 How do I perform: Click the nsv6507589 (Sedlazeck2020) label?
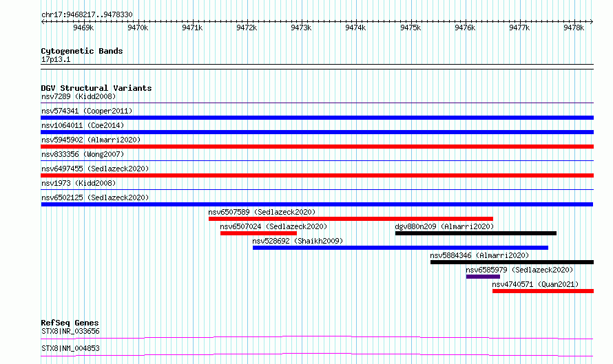pyautogui.click(x=262, y=212)
